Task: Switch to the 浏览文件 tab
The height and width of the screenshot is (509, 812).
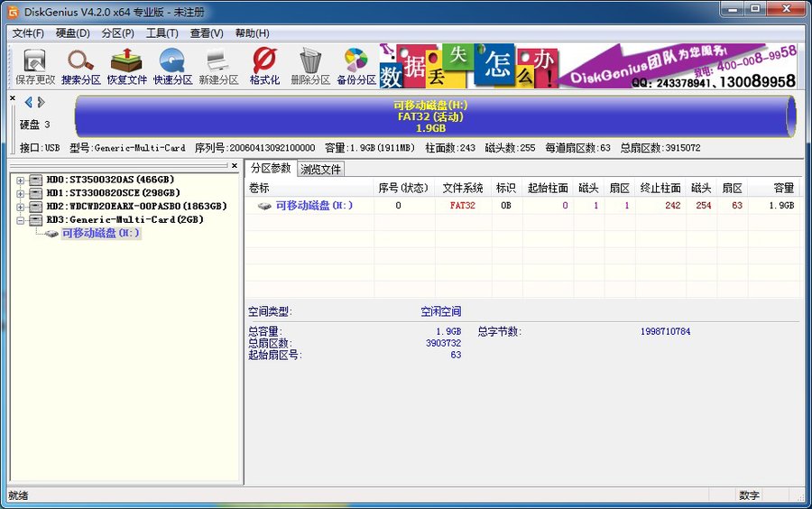Action: pos(321,169)
